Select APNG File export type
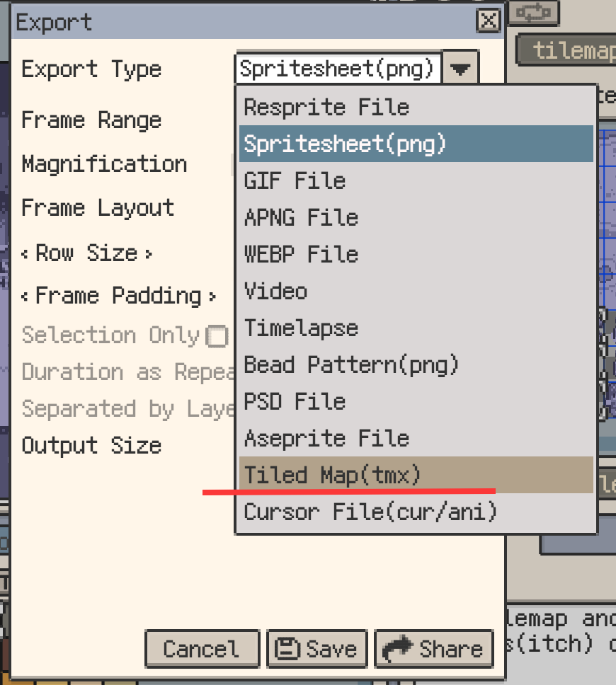The width and height of the screenshot is (616, 685). (x=416, y=217)
